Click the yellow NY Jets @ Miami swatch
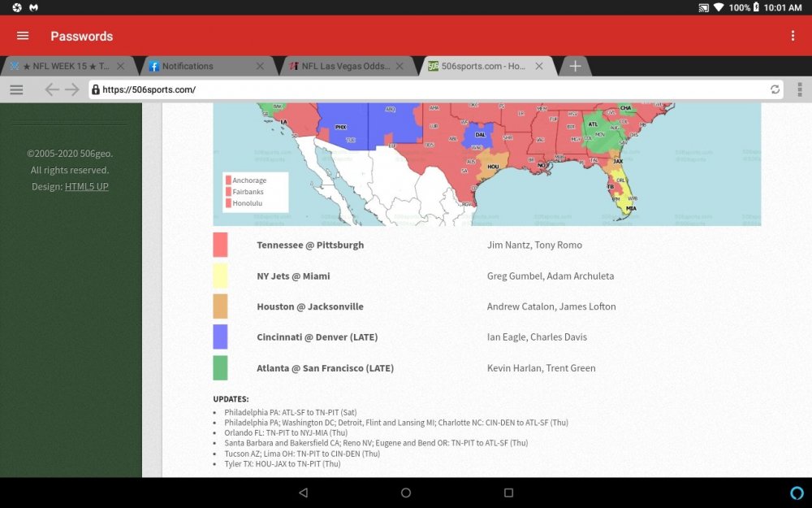Viewport: 812px width, 508px height. 220,276
